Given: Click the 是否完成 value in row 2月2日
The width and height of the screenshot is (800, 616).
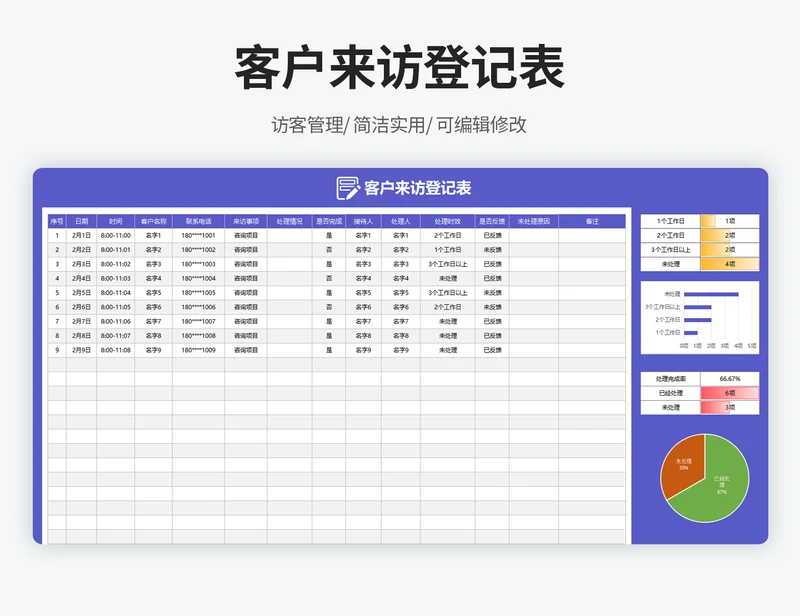Looking at the screenshot, I should click(329, 250).
